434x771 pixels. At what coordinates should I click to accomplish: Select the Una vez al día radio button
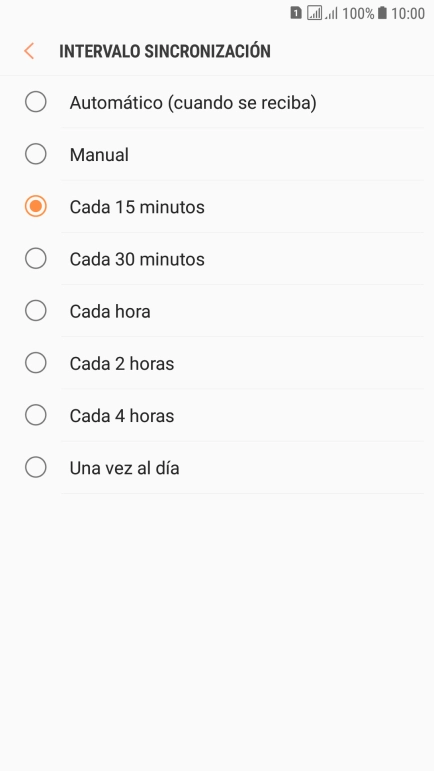click(36, 467)
